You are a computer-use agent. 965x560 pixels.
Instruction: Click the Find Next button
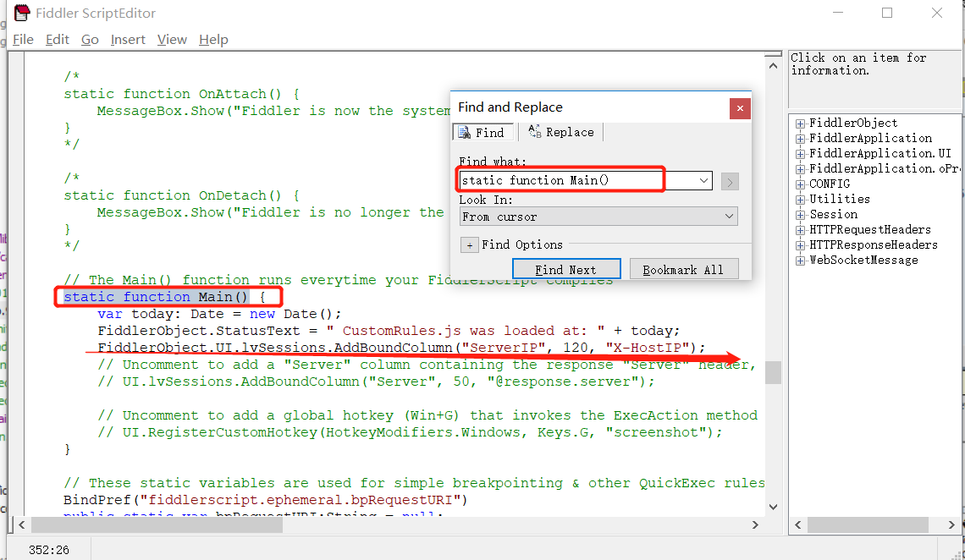(x=566, y=269)
